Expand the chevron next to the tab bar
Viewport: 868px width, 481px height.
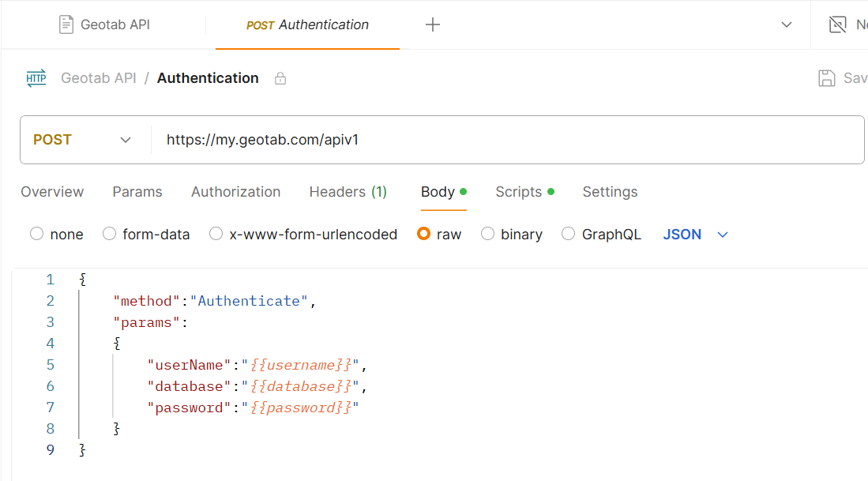[x=786, y=24]
